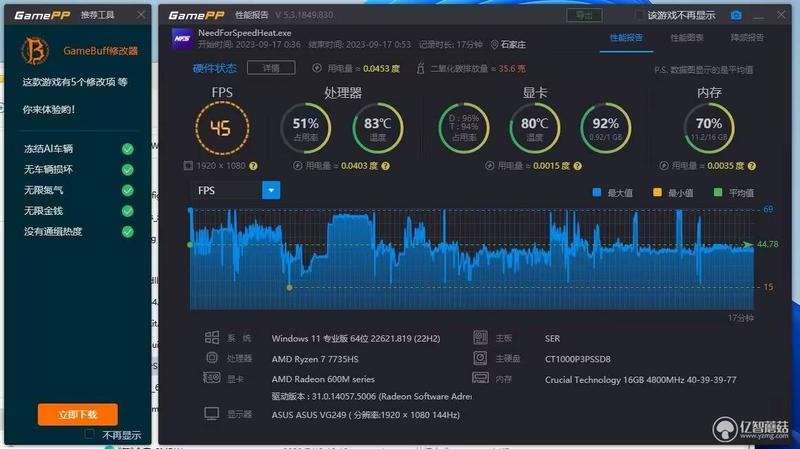The height and width of the screenshot is (449, 800).
Task: Click the orange 立即下载 button
Action: pyautogui.click(x=78, y=414)
